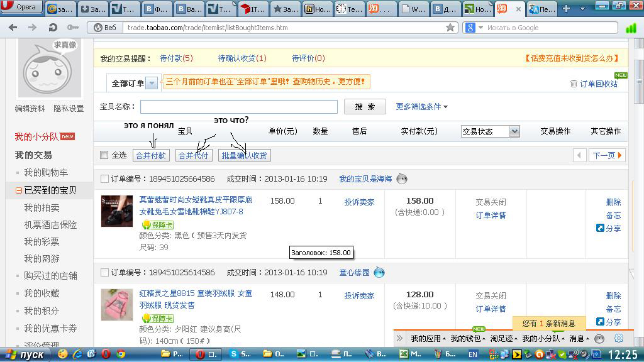Open the settings gear in bottom bar

(x=618, y=338)
